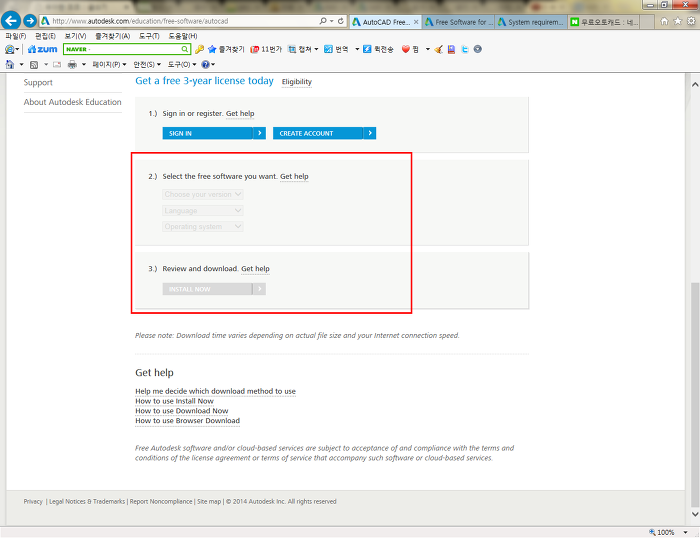The height and width of the screenshot is (538, 700).
Task: Click 'Get help' next to Sign in or register
Action: pos(240,113)
